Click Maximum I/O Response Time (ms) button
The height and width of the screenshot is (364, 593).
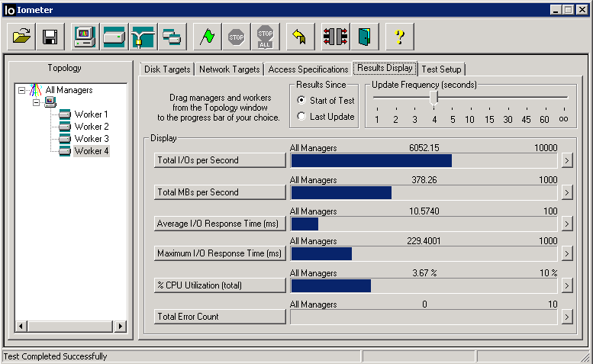point(220,253)
